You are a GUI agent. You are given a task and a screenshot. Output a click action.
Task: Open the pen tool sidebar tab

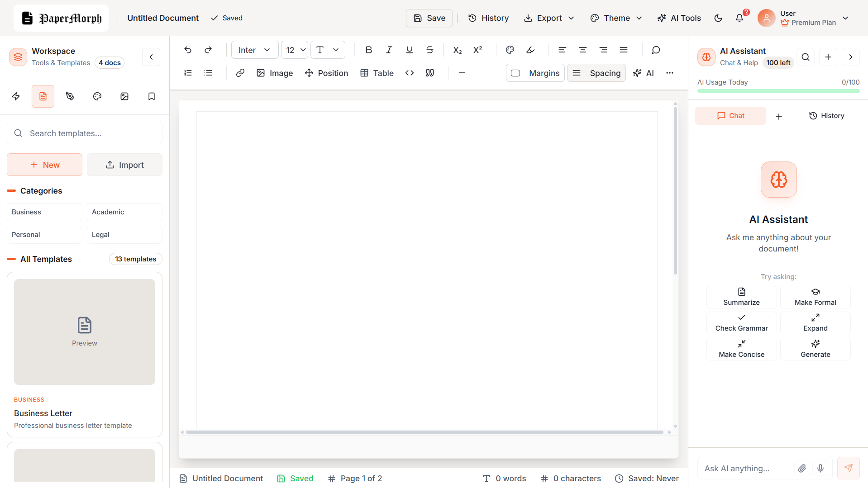click(x=70, y=96)
